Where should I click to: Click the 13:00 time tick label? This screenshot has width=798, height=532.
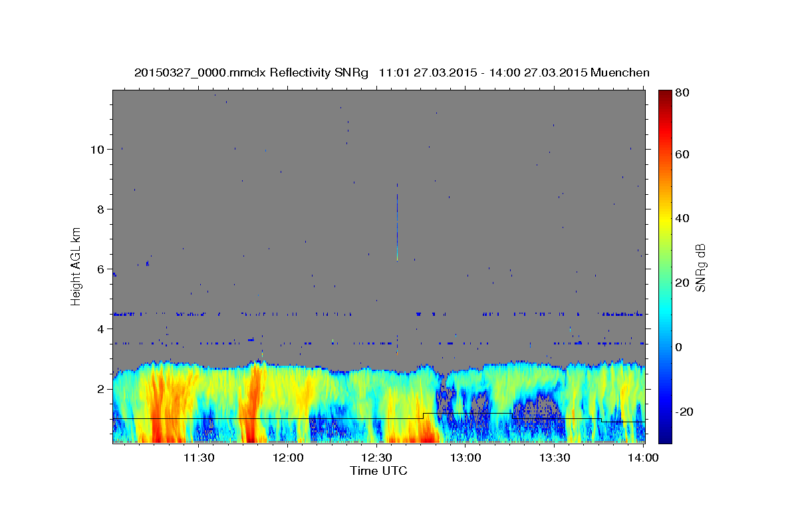coord(465,458)
